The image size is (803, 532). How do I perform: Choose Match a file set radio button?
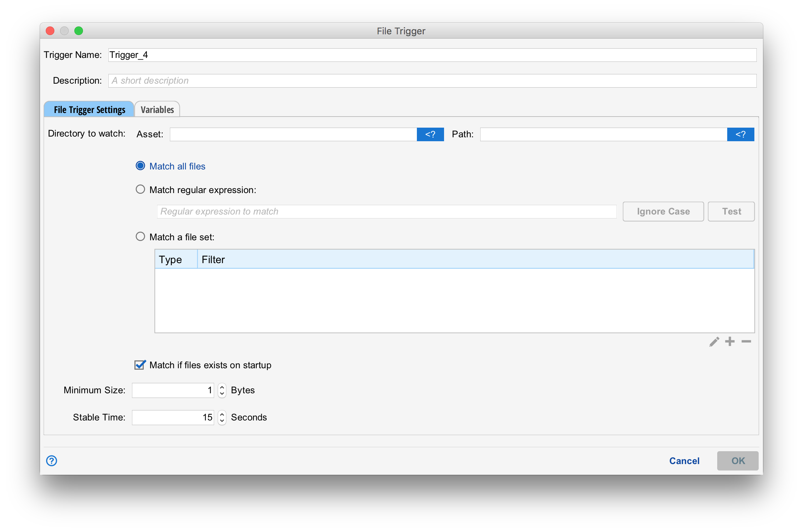141,237
